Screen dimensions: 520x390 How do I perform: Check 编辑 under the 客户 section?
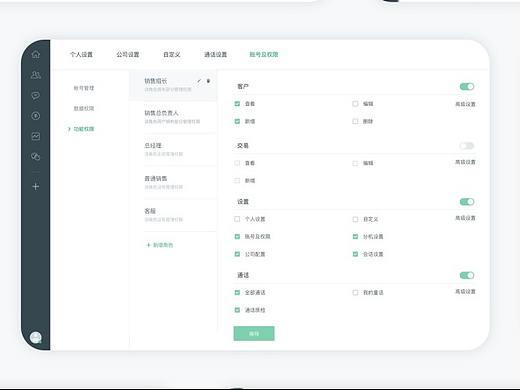(x=355, y=104)
